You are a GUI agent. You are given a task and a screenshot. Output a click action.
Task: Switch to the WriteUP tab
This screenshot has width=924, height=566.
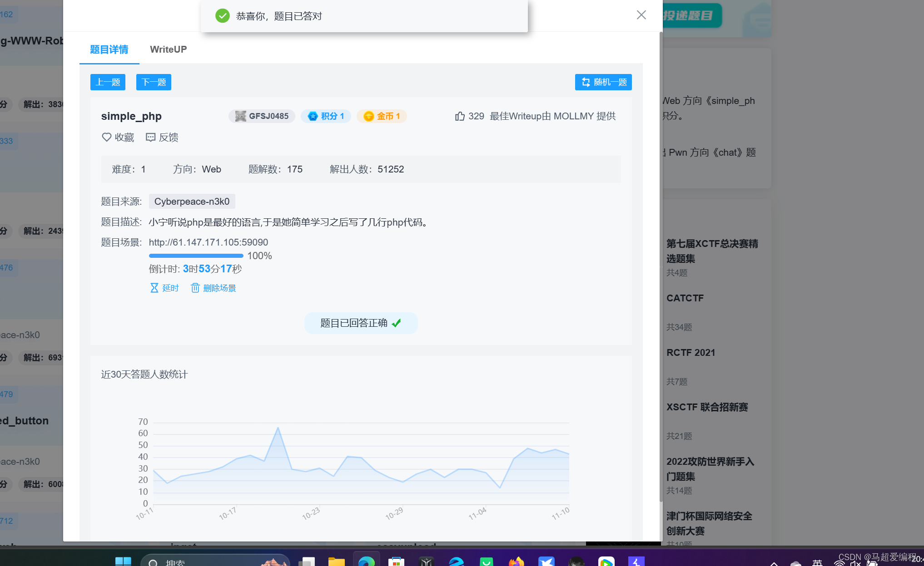click(168, 49)
